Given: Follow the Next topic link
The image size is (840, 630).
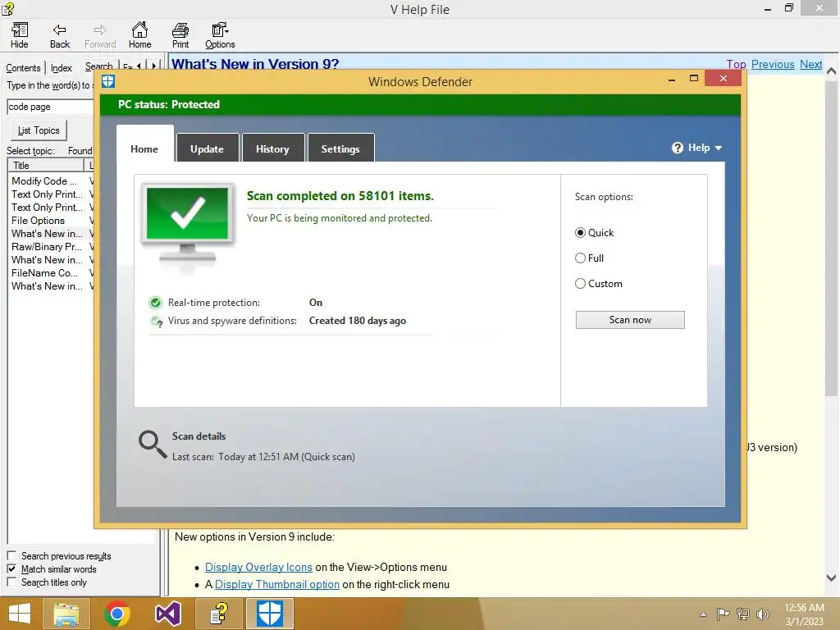Looking at the screenshot, I should tap(810, 64).
